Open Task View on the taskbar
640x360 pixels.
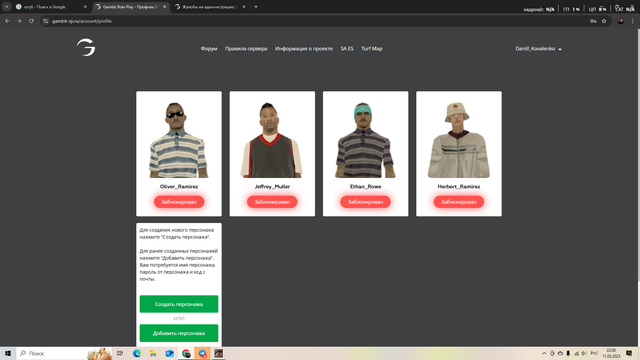pos(120,353)
